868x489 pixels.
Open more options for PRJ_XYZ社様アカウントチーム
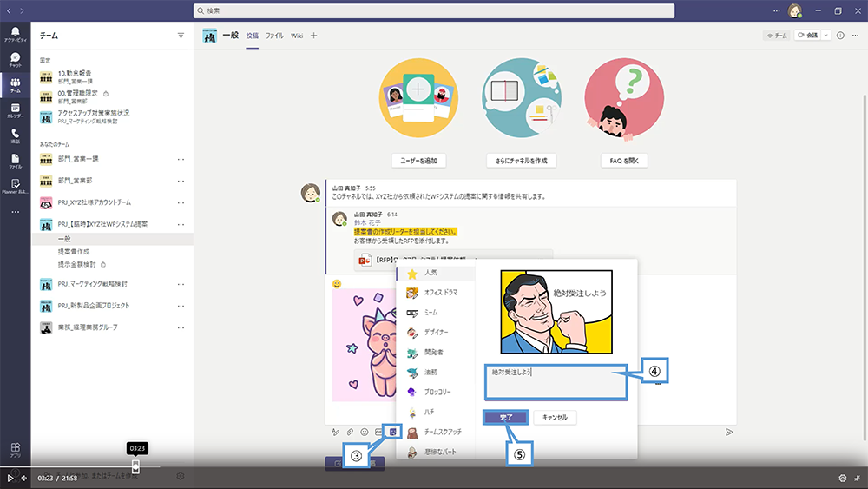click(181, 202)
